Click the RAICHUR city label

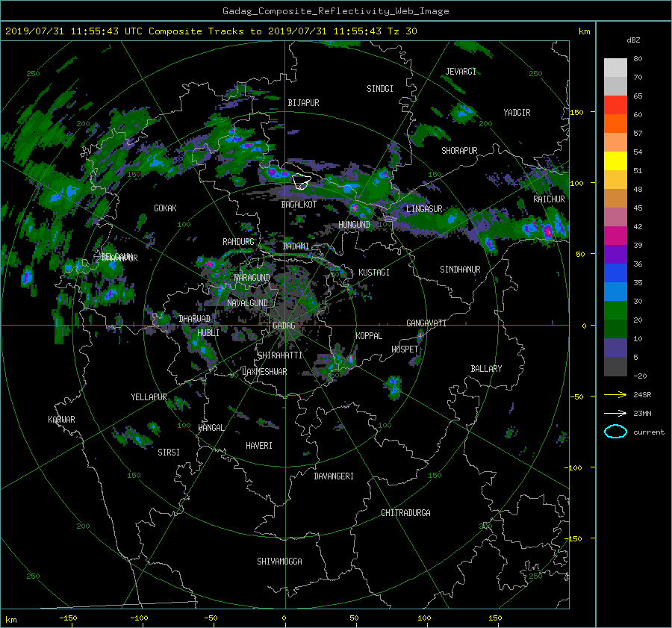pos(549,199)
